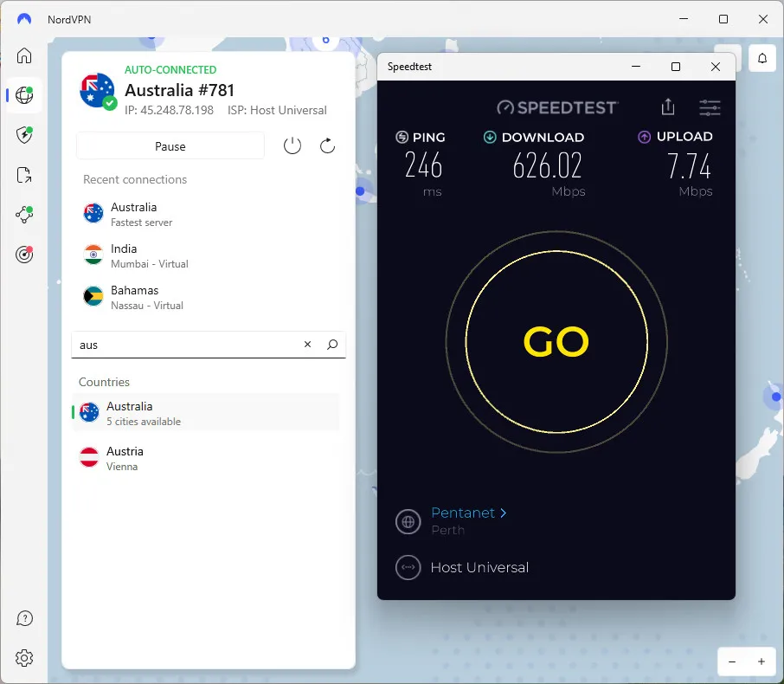Open Speedtest settings sliders icon
Image resolution: width=784 pixels, height=684 pixels.
(x=710, y=106)
